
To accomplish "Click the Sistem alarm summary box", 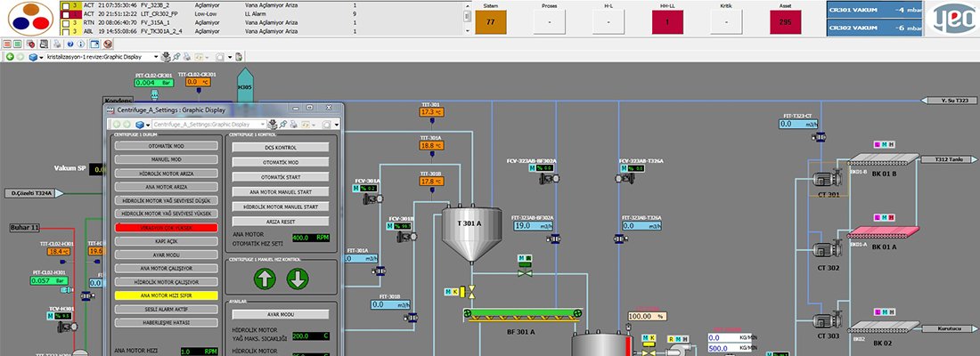I will (490, 21).
